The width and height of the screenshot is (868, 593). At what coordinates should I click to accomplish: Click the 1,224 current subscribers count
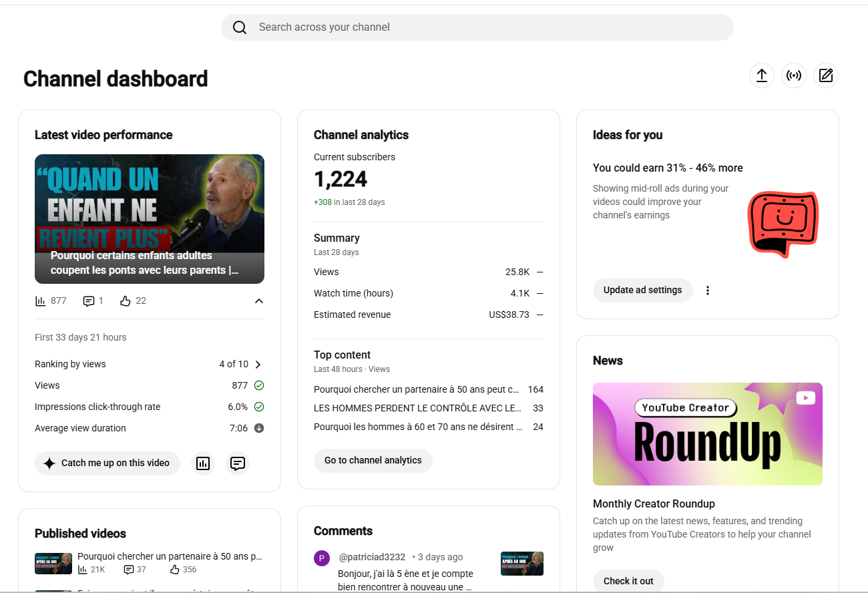(x=341, y=179)
